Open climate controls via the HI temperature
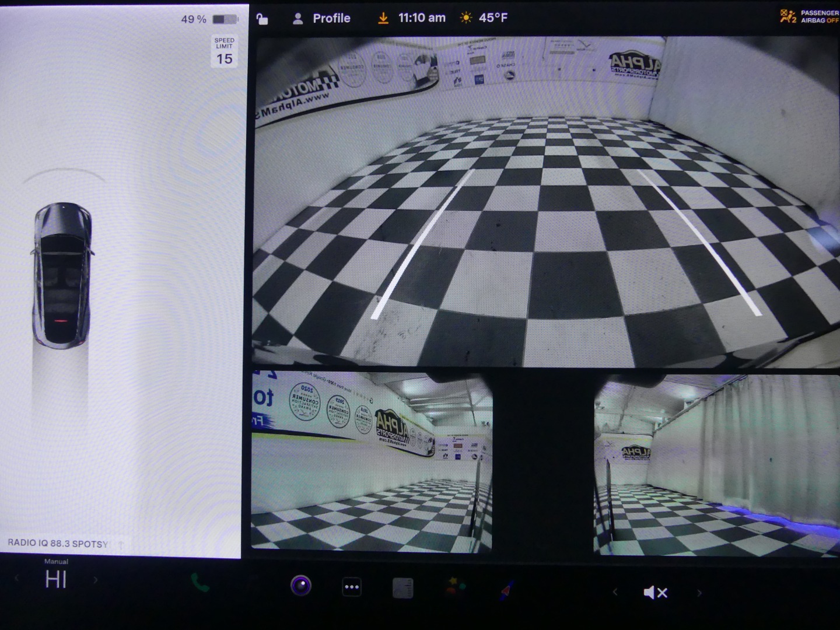 pos(56,579)
